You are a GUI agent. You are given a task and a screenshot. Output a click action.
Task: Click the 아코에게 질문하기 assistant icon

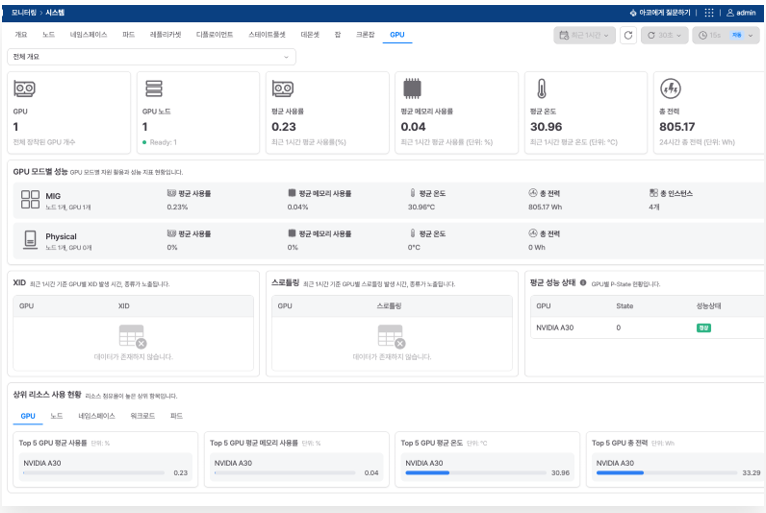[633, 13]
